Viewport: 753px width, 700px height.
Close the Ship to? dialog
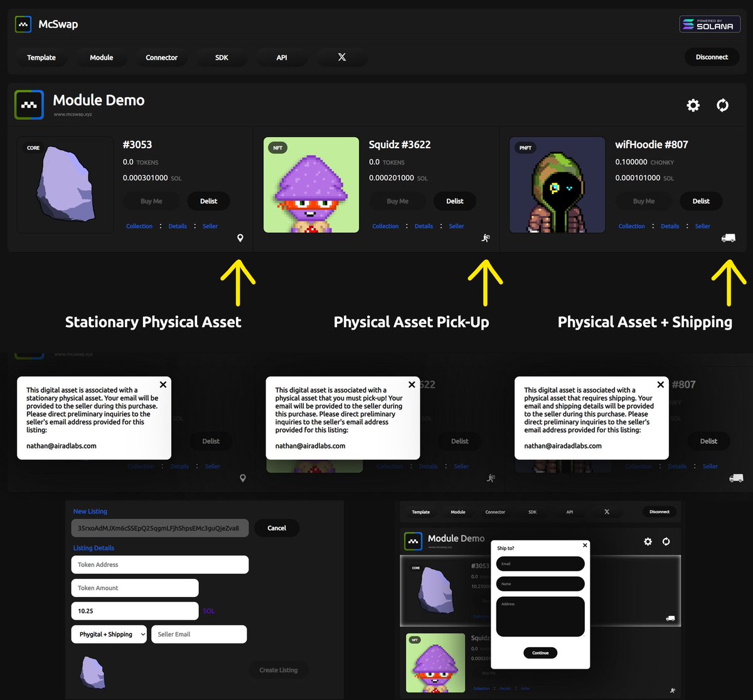point(585,546)
